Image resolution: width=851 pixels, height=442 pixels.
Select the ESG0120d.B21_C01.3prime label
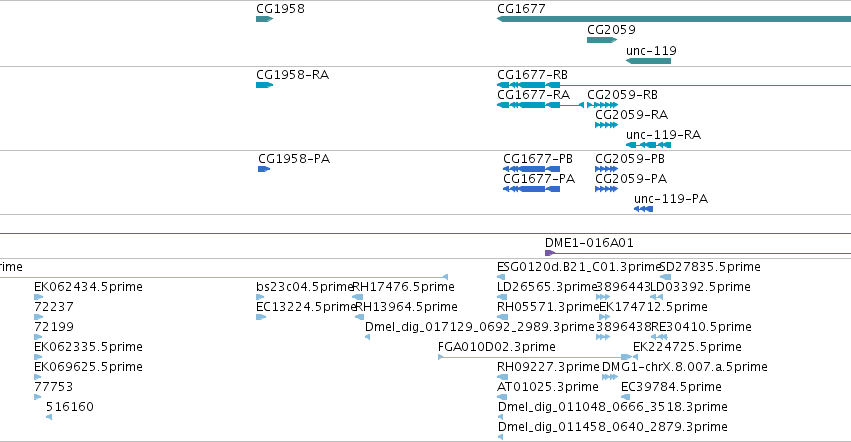[579, 267]
